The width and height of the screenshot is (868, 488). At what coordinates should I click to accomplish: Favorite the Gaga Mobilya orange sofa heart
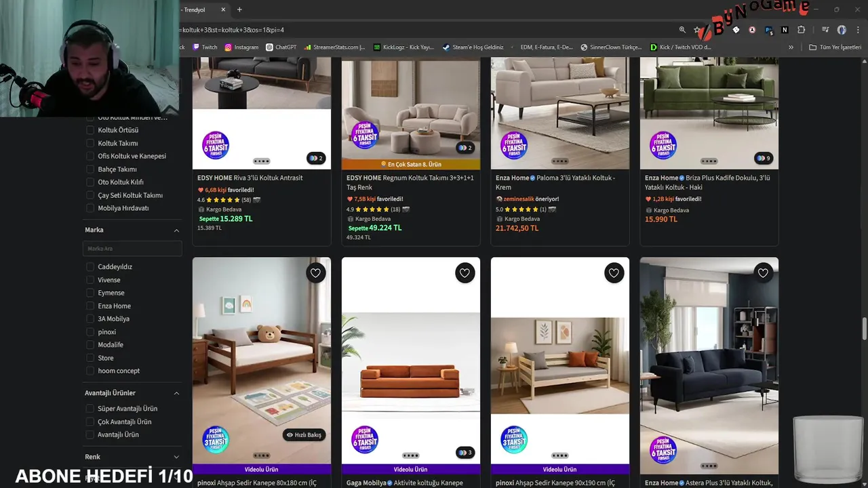(x=465, y=273)
